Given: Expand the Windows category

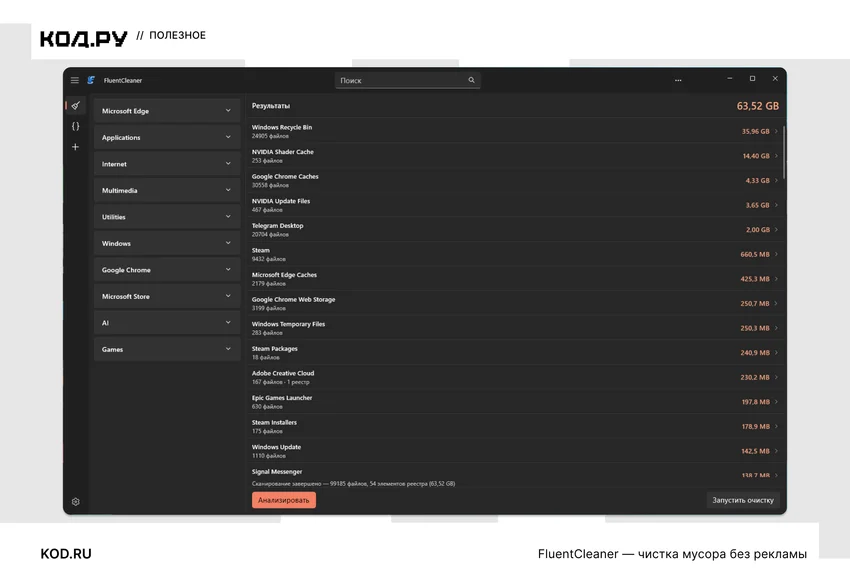Looking at the screenshot, I should (167, 243).
